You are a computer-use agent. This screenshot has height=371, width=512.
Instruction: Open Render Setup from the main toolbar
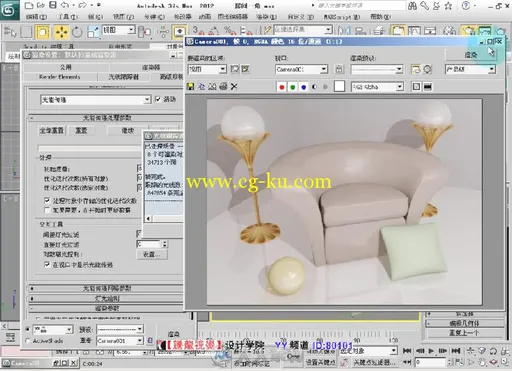[x=469, y=31]
